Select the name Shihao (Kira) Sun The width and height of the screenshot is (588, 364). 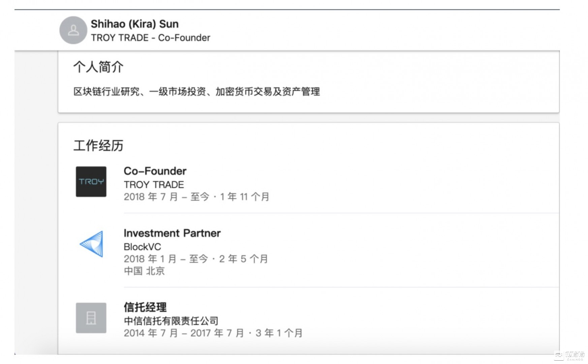(x=135, y=24)
